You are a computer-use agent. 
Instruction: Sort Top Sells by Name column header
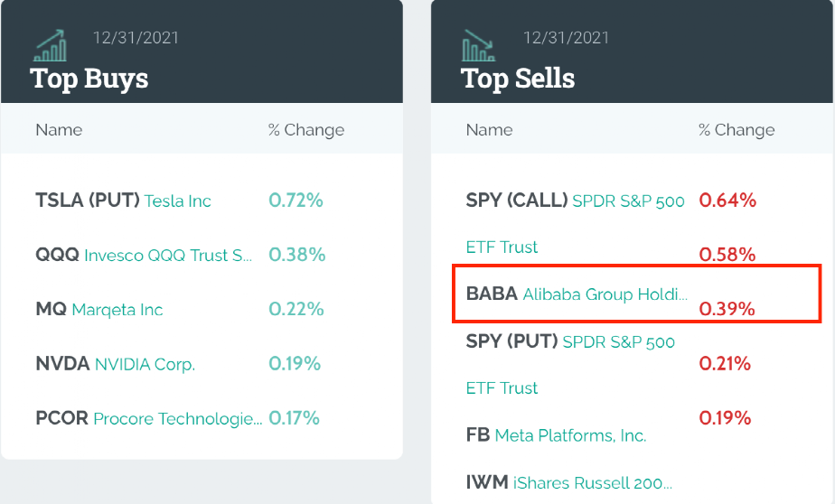tap(489, 130)
